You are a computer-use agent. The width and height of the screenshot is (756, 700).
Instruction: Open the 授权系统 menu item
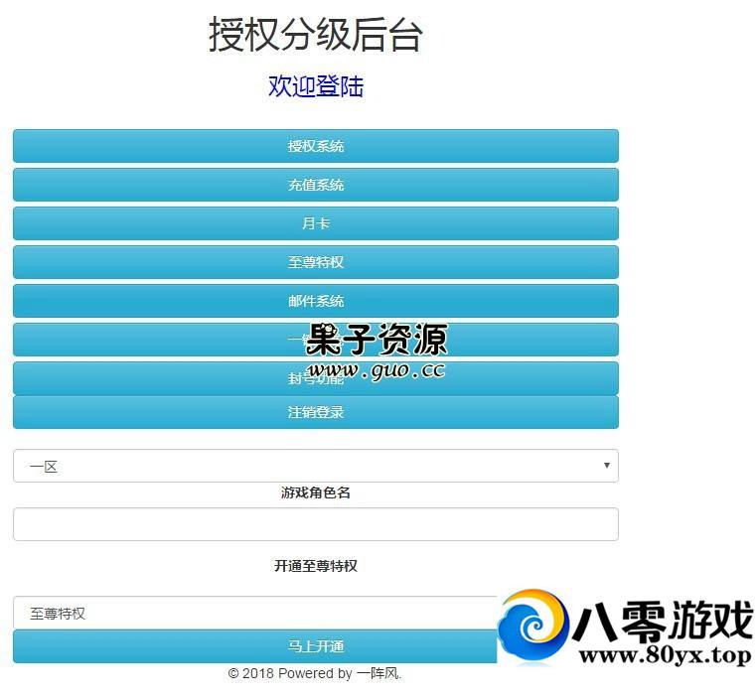pos(315,146)
